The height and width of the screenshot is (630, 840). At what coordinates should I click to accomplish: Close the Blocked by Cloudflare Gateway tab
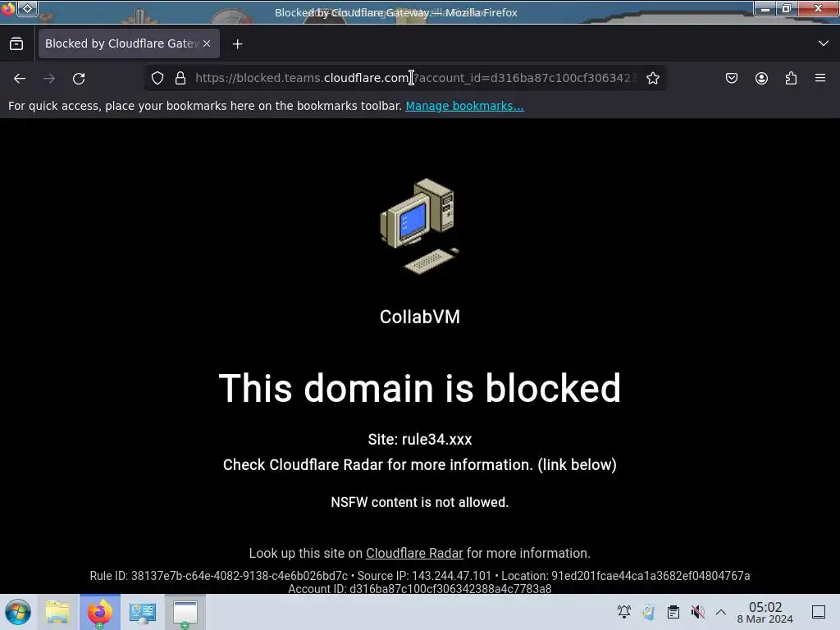(x=207, y=43)
